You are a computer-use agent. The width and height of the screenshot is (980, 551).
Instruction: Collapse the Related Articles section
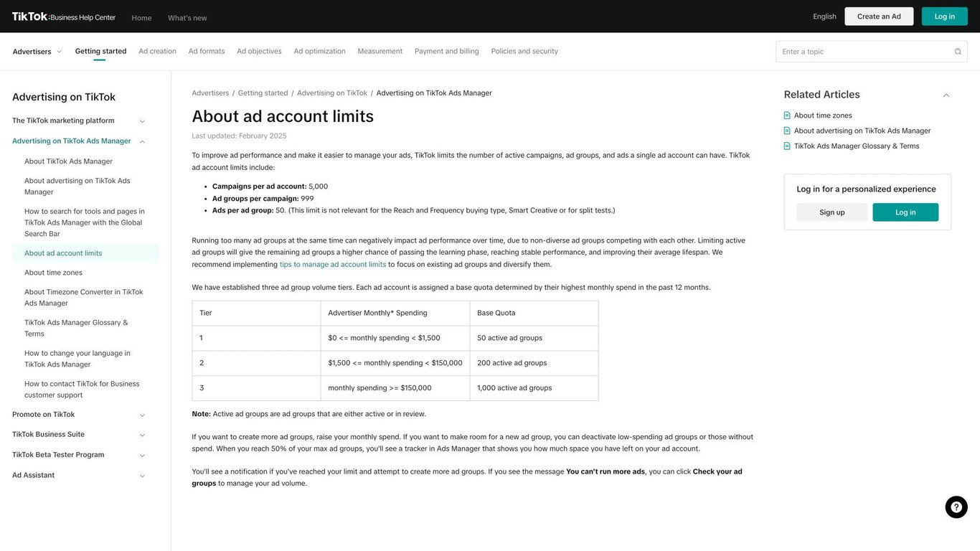click(946, 95)
